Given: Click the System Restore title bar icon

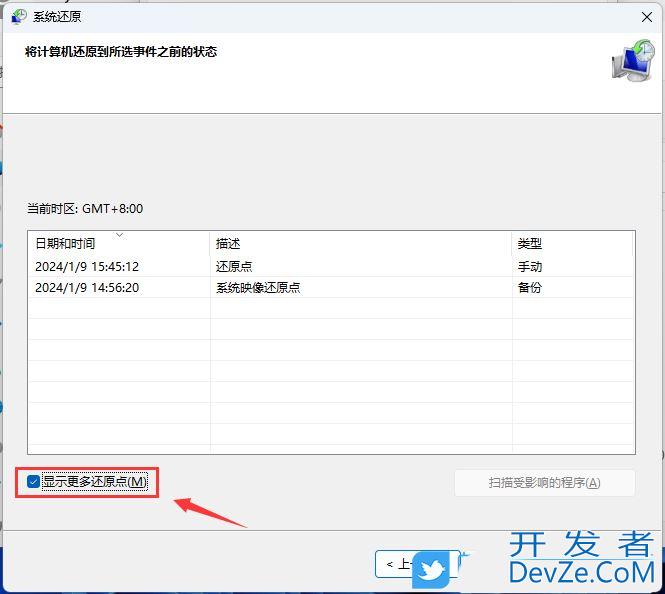Looking at the screenshot, I should [19, 17].
